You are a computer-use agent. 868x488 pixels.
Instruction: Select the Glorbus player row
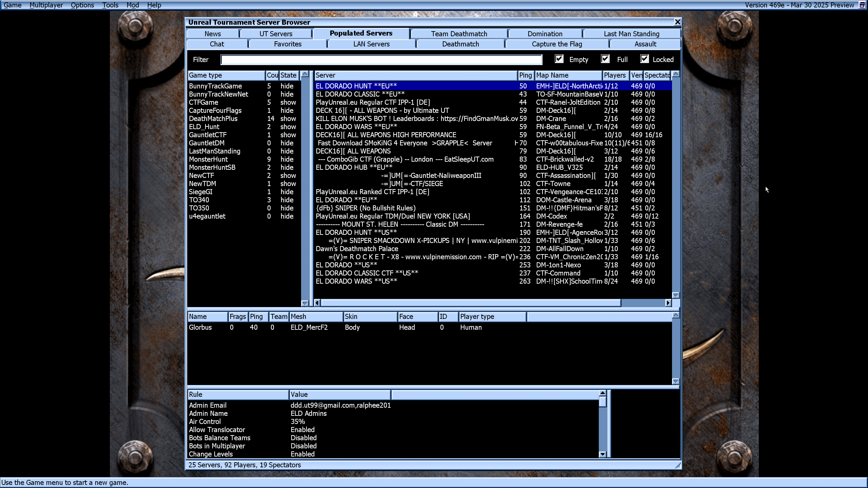[429, 327]
